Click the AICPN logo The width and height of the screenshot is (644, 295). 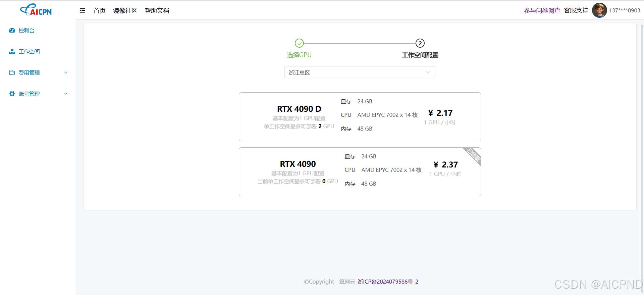tap(36, 10)
